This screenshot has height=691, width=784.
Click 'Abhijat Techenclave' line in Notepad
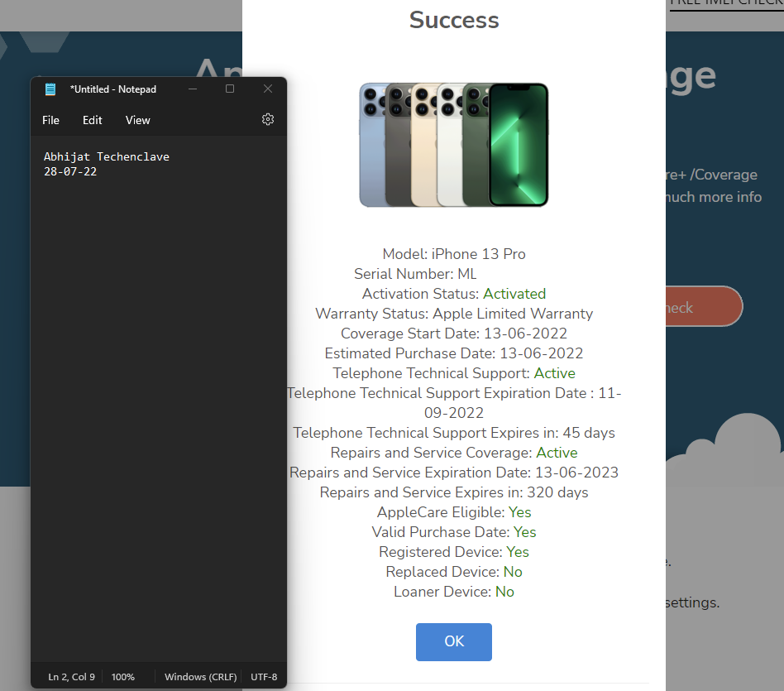tap(107, 156)
